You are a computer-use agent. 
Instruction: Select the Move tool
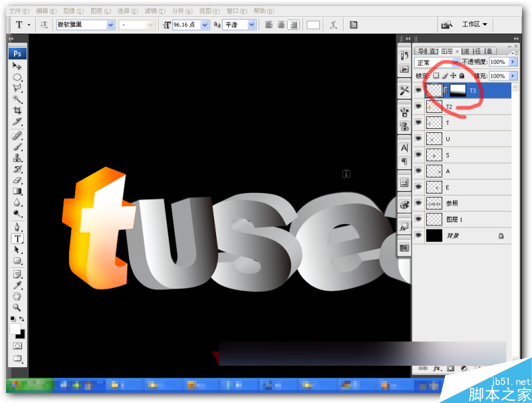click(x=17, y=66)
